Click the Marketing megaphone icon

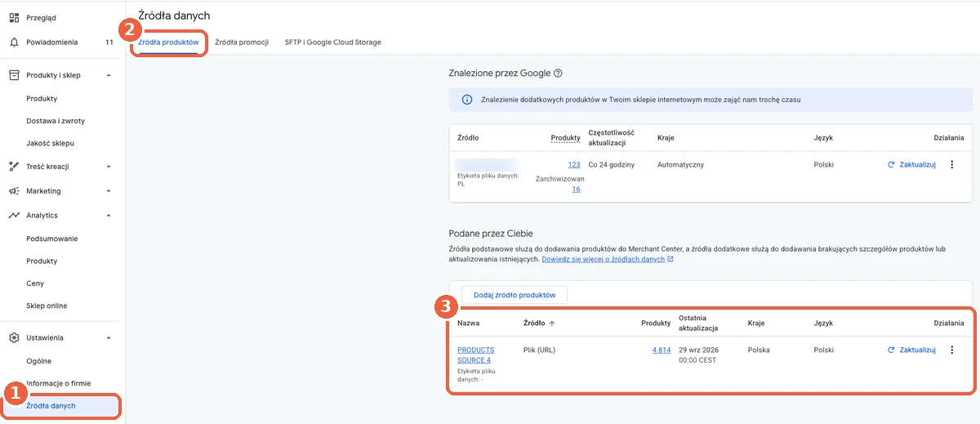[x=14, y=190]
